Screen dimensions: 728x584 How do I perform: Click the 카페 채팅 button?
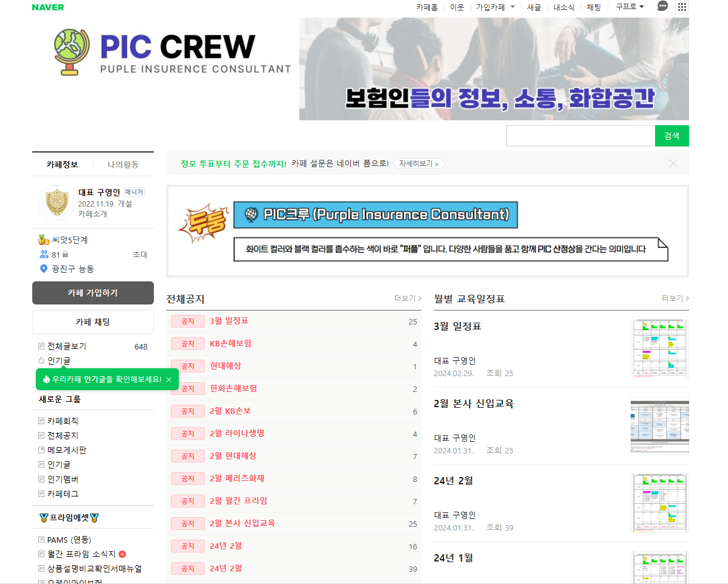click(x=93, y=322)
